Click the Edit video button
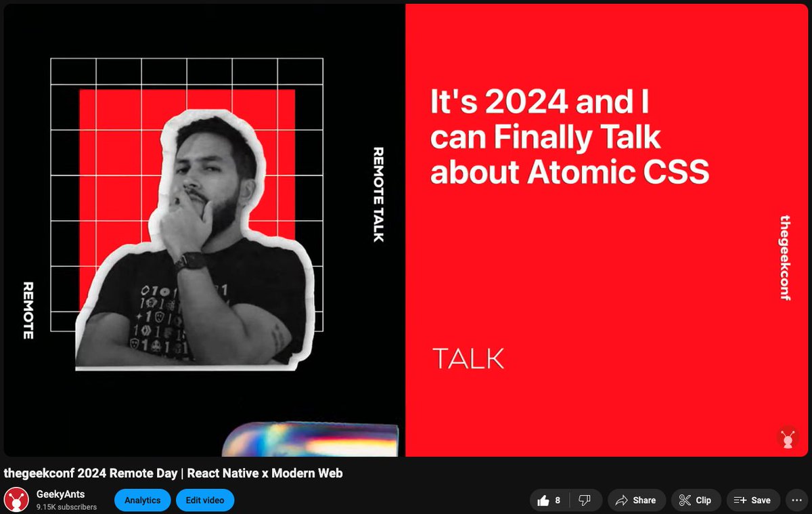 click(x=205, y=500)
